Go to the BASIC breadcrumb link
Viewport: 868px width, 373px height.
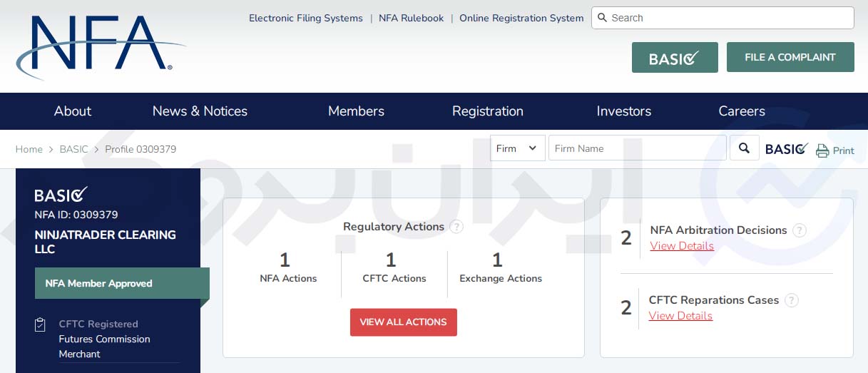pyautogui.click(x=73, y=149)
